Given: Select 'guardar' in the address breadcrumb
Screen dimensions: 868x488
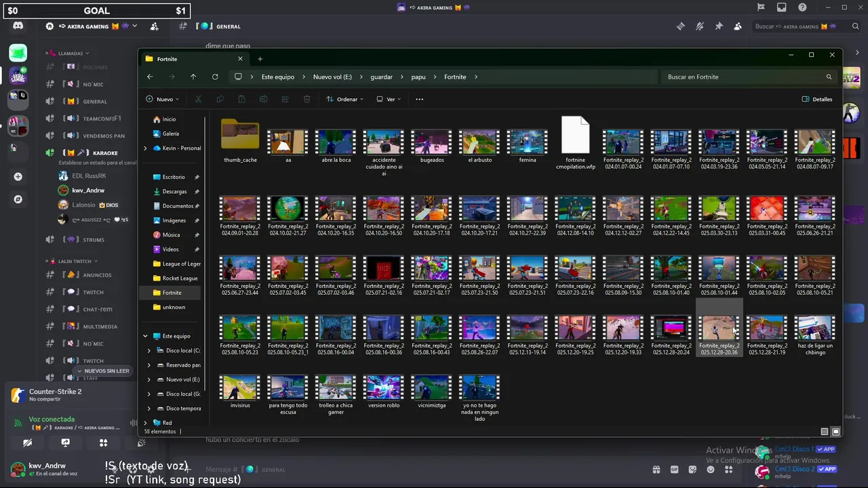Looking at the screenshot, I should (381, 77).
